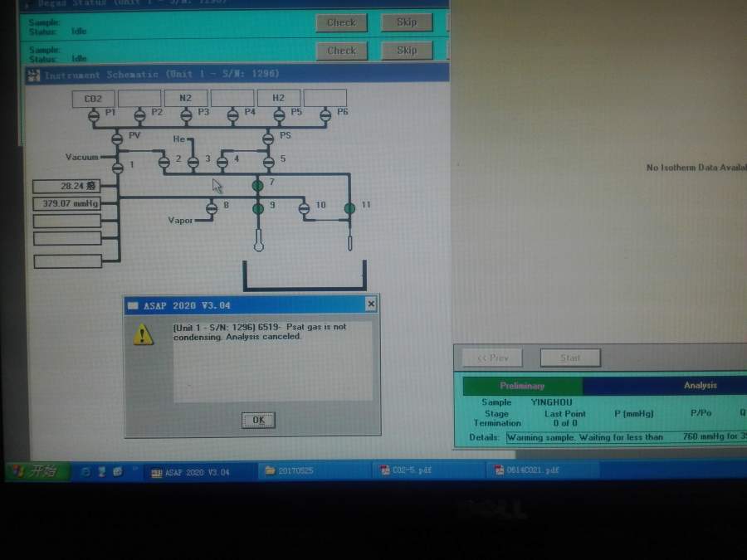Click the P6 valve icon
747x560 pixels.
[x=325, y=115]
